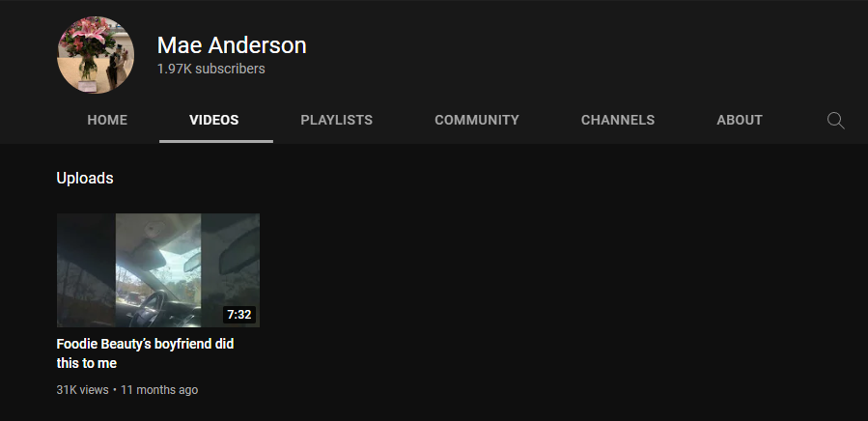Image resolution: width=868 pixels, height=421 pixels.
Task: Click the 7:32 duration badge
Action: tap(239, 315)
